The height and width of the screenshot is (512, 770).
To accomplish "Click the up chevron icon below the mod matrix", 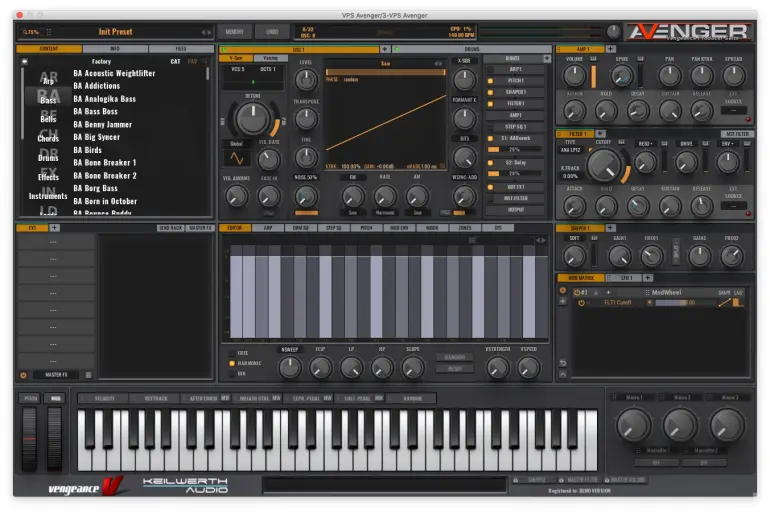I will [563, 374].
